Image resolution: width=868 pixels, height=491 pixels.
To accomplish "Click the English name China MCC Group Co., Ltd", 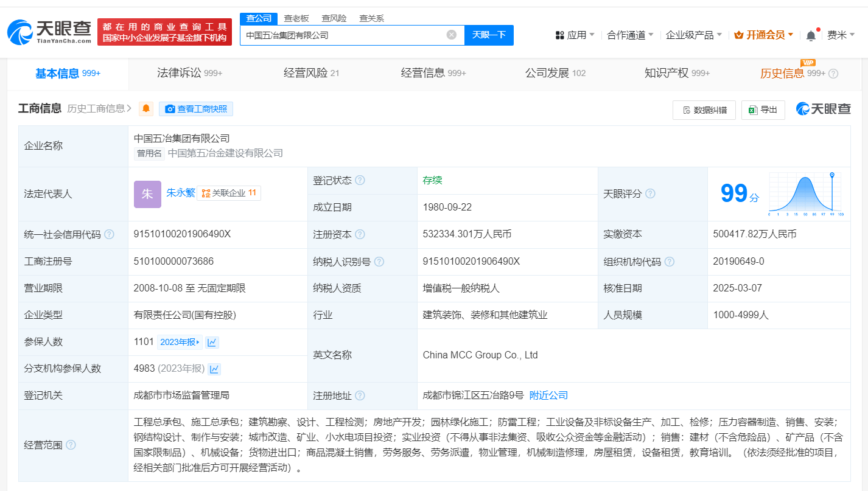I will 480,355.
